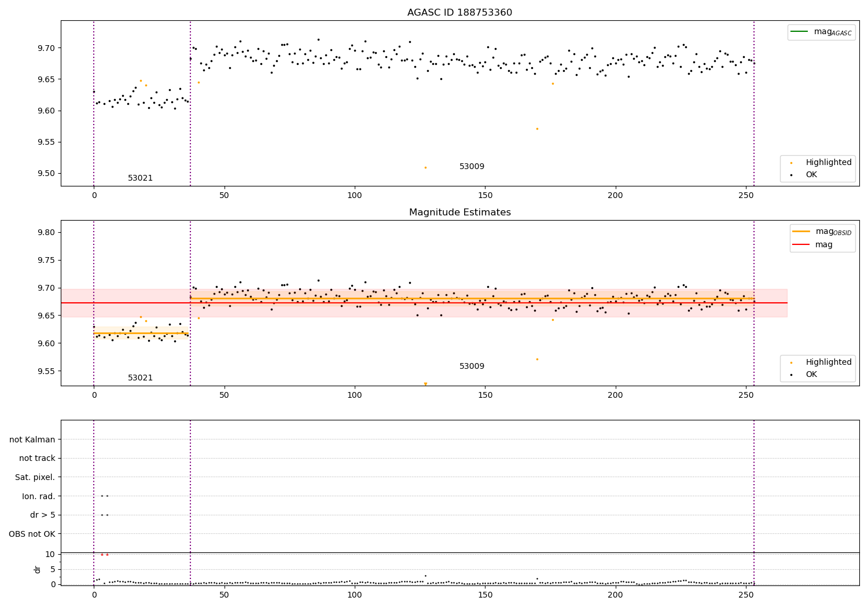Click the red horizontal mag line in middle plot

424,303
